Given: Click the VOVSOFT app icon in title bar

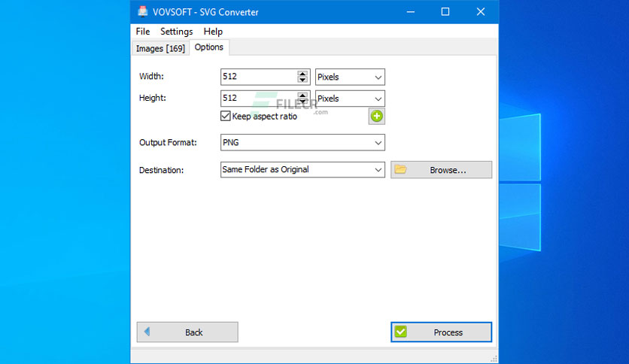Looking at the screenshot, I should tap(143, 11).
